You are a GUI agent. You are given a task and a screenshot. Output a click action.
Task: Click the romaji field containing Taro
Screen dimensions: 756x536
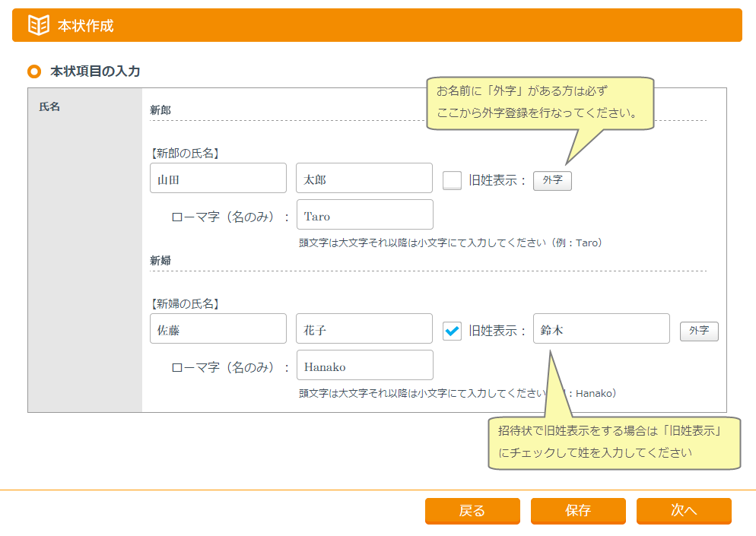tap(364, 215)
